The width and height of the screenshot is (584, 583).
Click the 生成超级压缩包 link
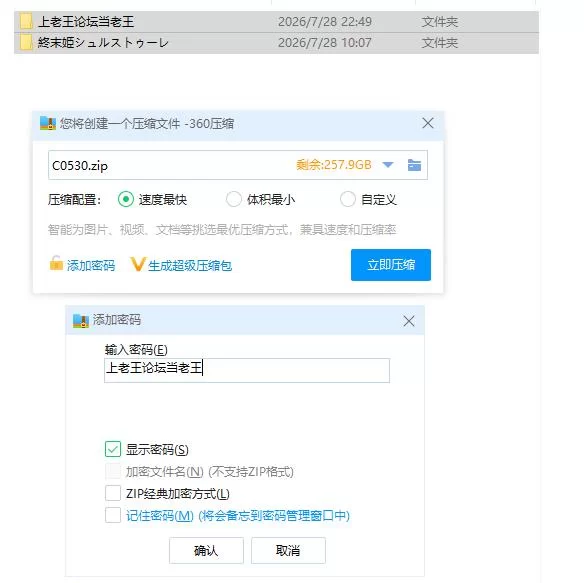coord(190,266)
